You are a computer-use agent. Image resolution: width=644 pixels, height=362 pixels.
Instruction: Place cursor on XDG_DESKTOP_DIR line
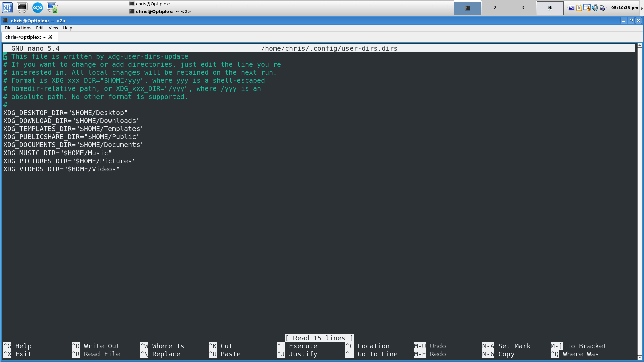[66, 113]
